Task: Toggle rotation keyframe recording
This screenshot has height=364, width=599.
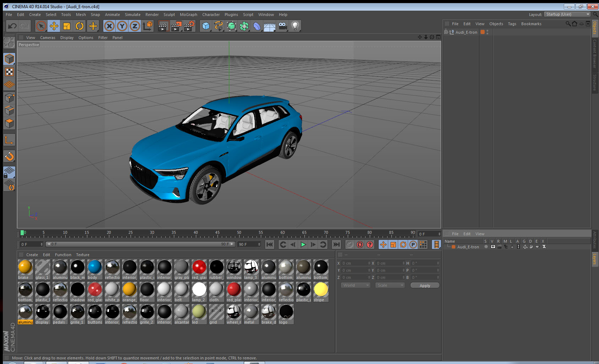Action: coord(403,244)
